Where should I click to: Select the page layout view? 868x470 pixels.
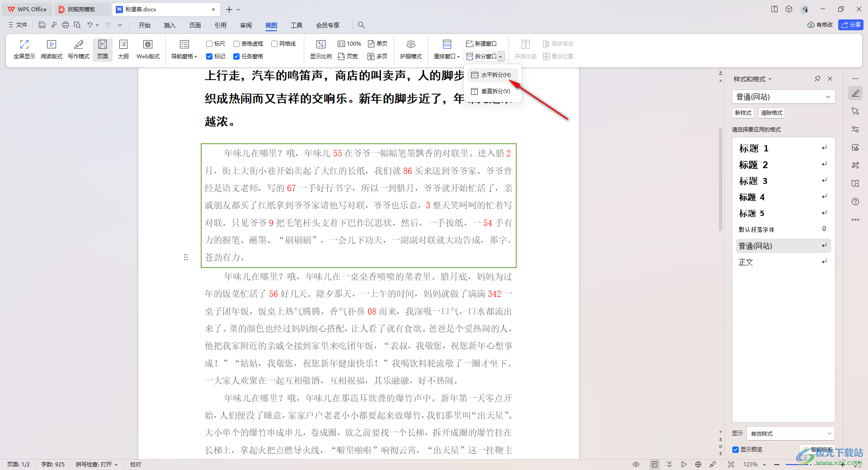pyautogui.click(x=103, y=49)
